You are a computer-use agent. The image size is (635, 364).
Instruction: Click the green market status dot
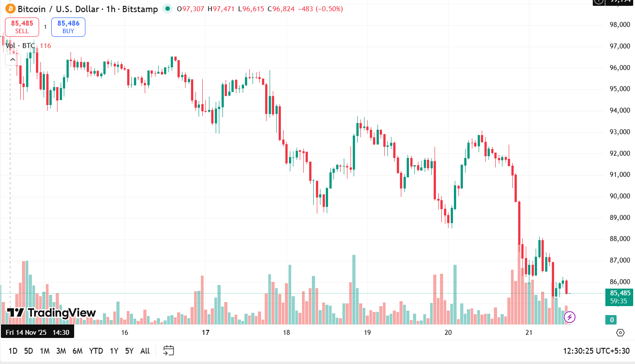169,9
